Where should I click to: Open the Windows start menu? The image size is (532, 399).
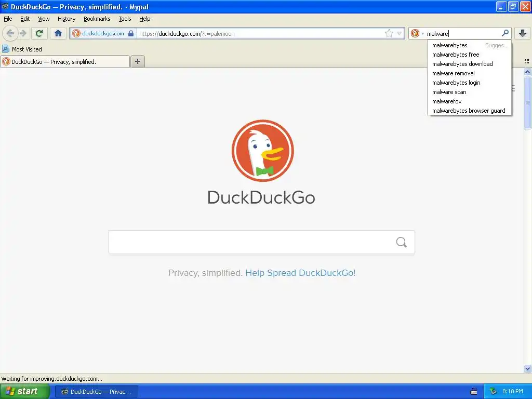(25, 391)
